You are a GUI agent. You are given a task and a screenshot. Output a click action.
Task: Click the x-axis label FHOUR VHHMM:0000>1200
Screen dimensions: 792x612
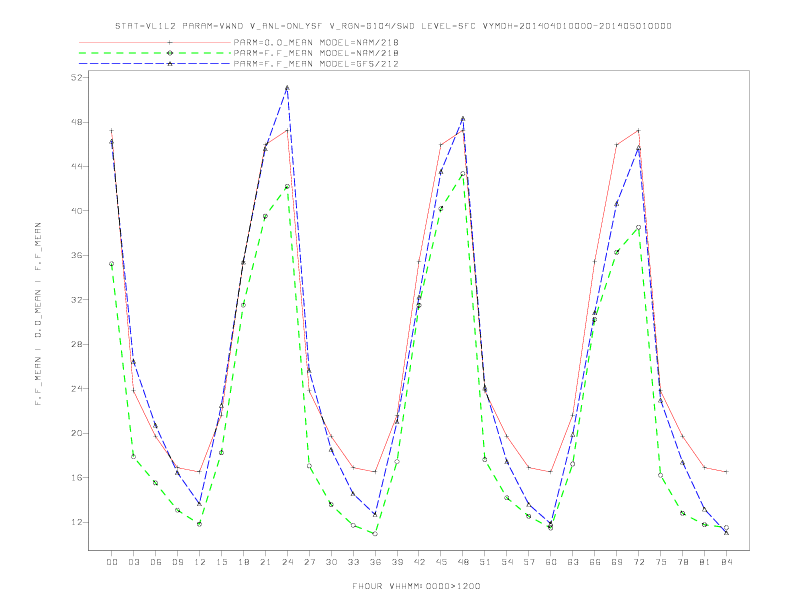pos(416,586)
